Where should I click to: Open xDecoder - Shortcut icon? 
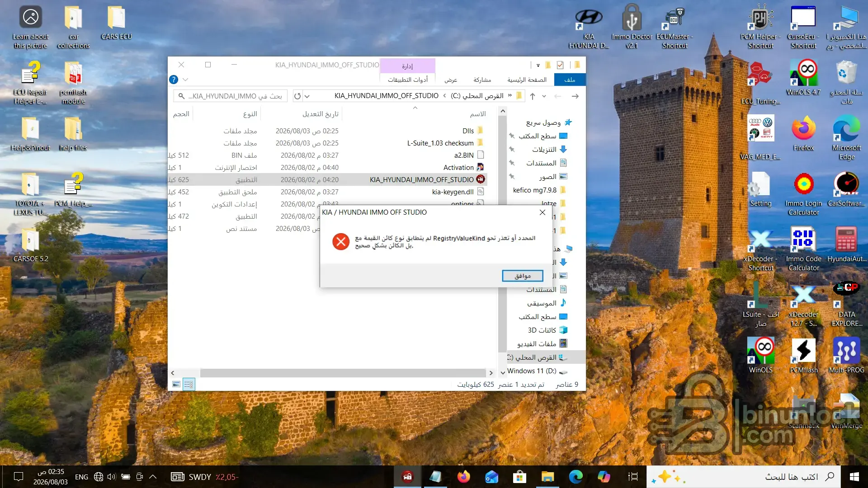point(760,250)
